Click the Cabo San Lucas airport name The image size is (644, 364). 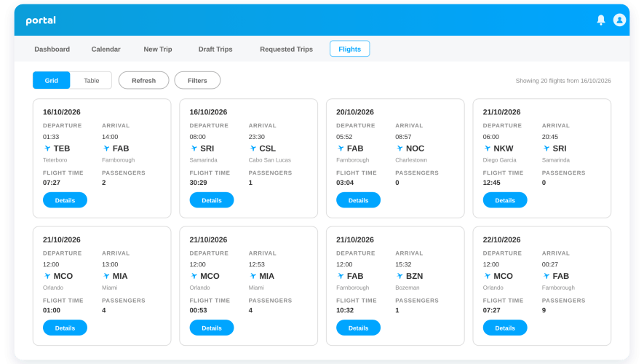coord(269,160)
